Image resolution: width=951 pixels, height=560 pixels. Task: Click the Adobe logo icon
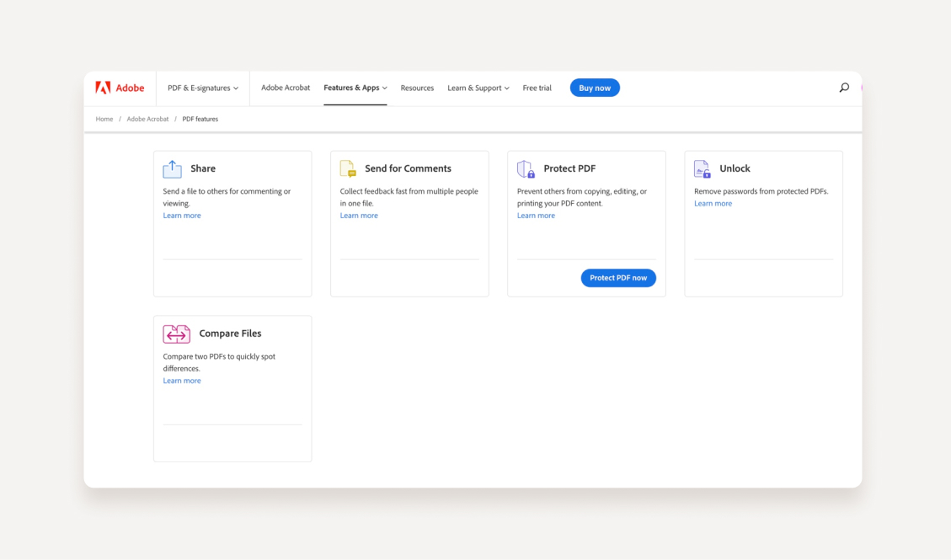103,88
